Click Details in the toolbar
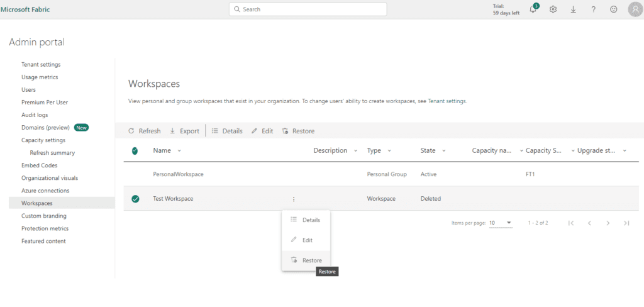 click(x=227, y=131)
